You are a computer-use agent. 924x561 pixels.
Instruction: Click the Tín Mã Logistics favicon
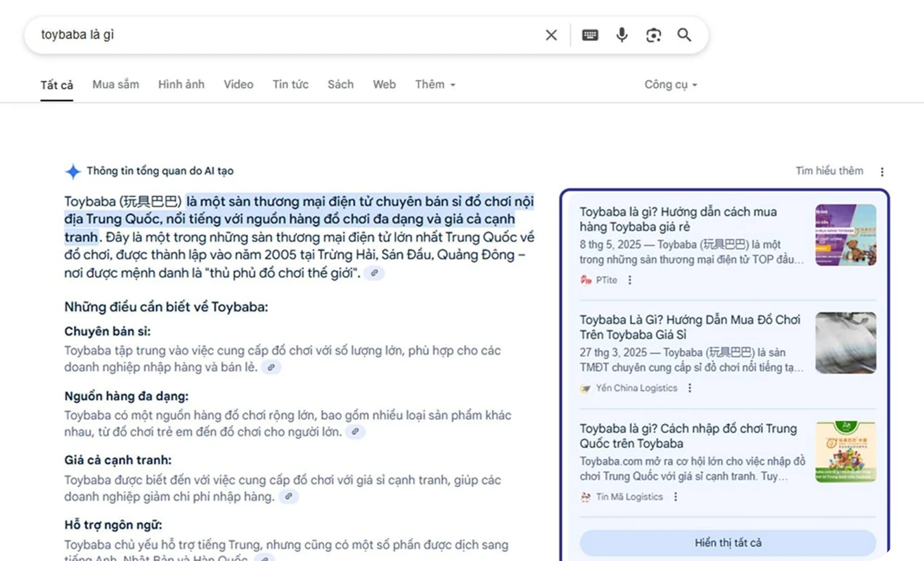(585, 497)
